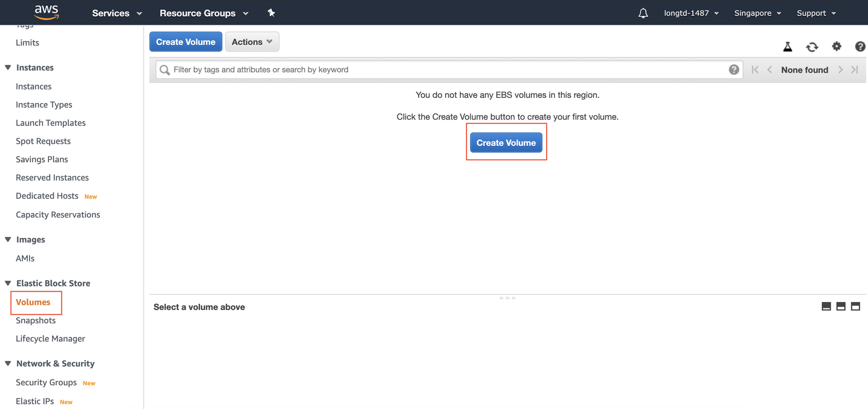Open the settings gear for table preferences

click(836, 47)
